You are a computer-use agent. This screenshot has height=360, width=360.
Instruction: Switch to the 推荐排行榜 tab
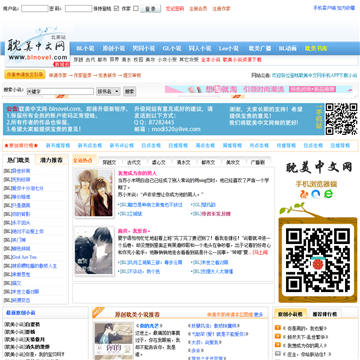click(325, 314)
